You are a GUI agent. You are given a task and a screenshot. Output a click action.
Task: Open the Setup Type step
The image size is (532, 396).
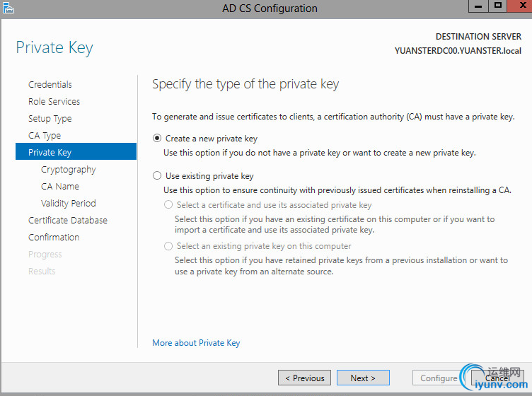coord(50,119)
